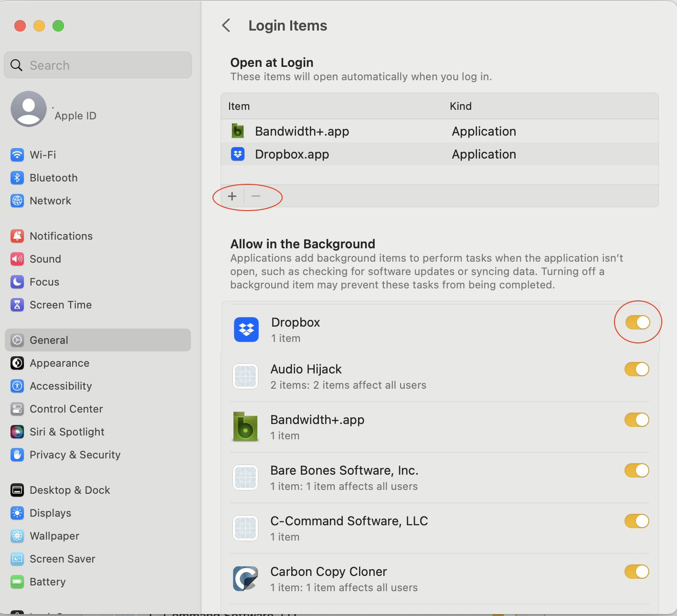Open Notifications settings
Screen dimensions: 677x616
98,236
